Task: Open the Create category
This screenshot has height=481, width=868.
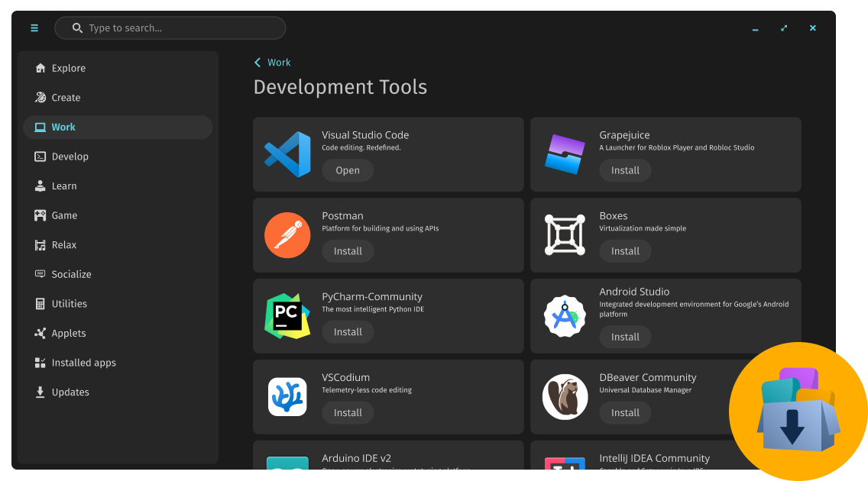Action: click(118, 97)
